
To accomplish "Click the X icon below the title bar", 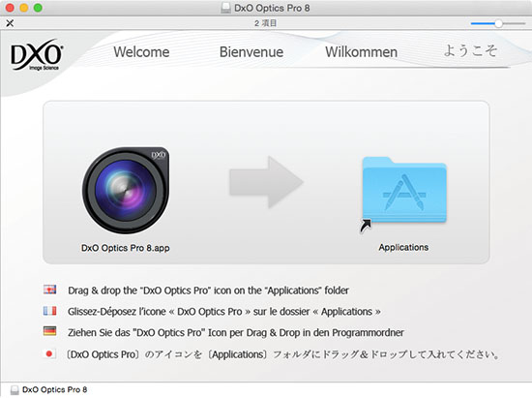I will pos(10,23).
